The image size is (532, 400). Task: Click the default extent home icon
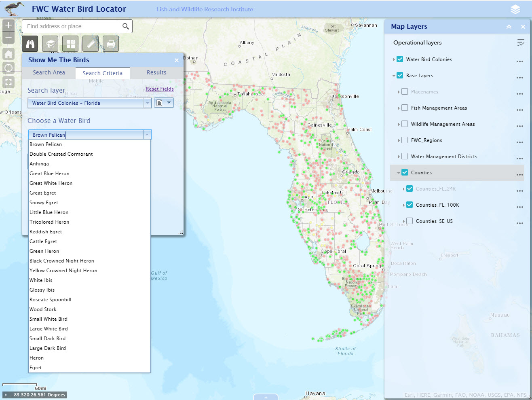coord(8,54)
